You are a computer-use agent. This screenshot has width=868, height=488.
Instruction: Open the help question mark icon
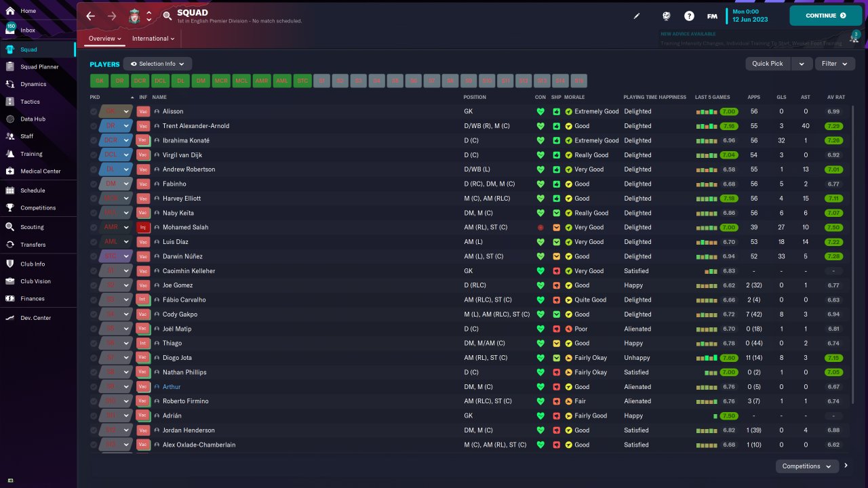click(689, 16)
